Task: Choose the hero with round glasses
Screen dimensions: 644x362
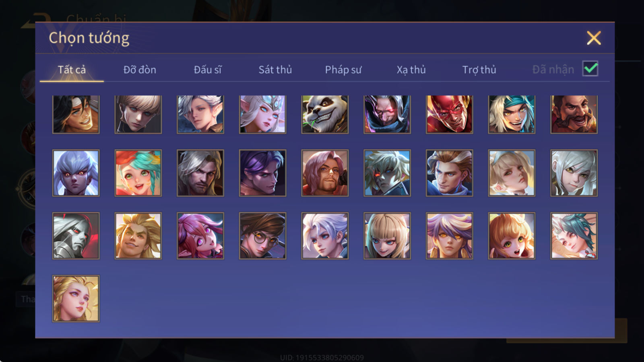Action: pyautogui.click(x=262, y=236)
